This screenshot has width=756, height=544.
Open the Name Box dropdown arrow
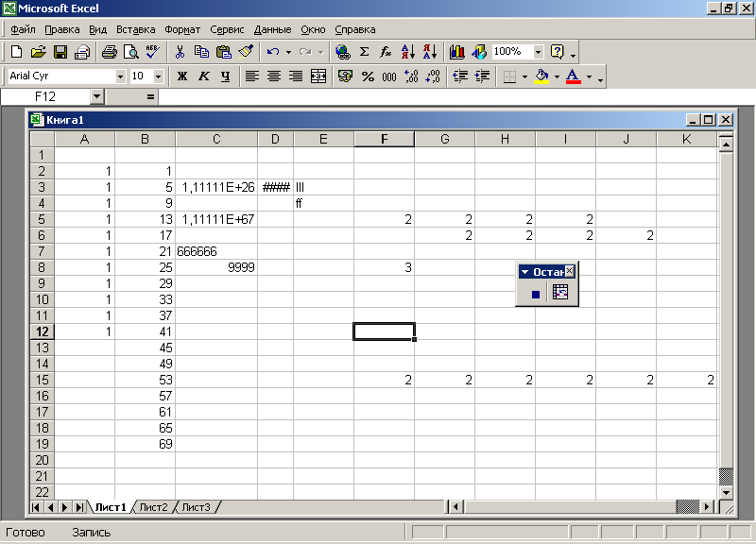click(x=97, y=97)
